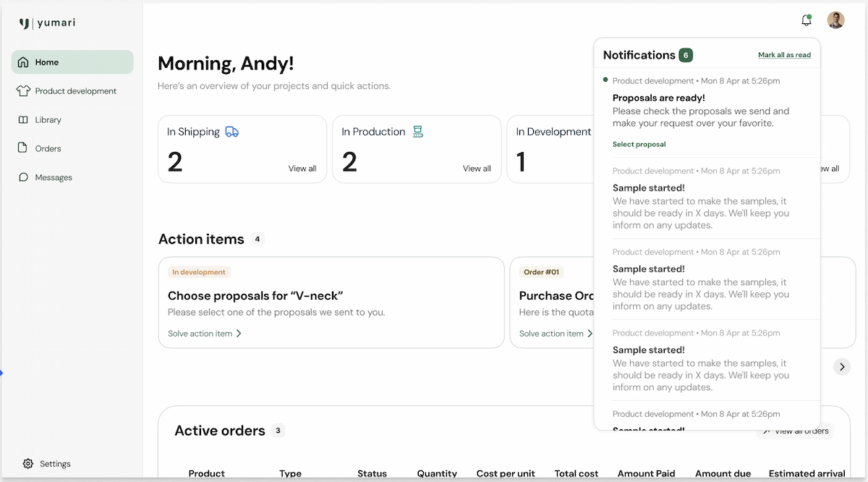This screenshot has width=868, height=482.
Task: Click the production machine icon on In Production card
Action: [418, 131]
